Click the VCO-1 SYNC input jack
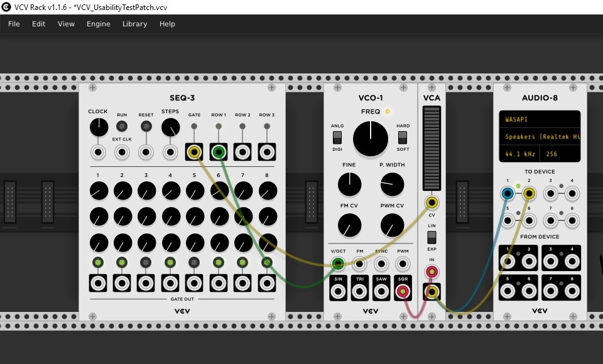Image resolution: width=603 pixels, height=364 pixels. [x=381, y=264]
